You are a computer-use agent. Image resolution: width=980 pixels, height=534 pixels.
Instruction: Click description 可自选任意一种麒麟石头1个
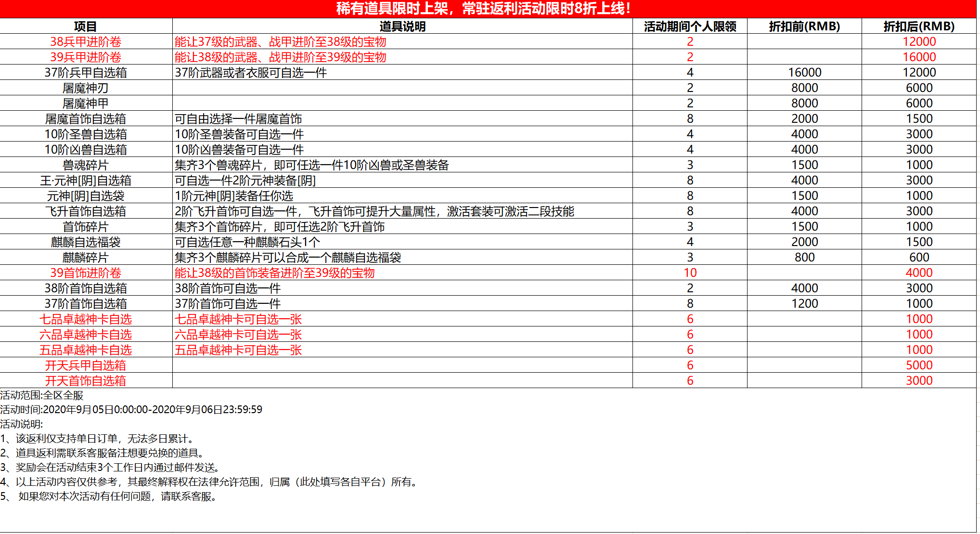[x=247, y=242]
